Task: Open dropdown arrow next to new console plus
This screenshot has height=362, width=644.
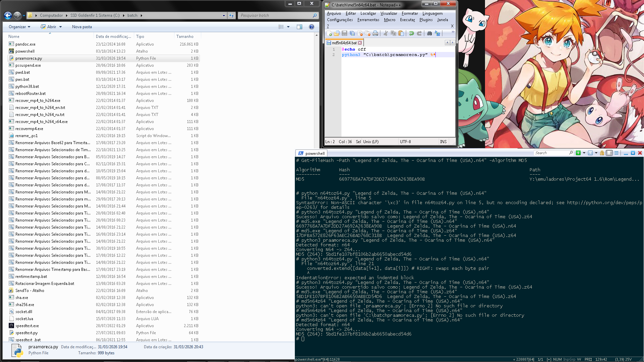Action: 584,153
